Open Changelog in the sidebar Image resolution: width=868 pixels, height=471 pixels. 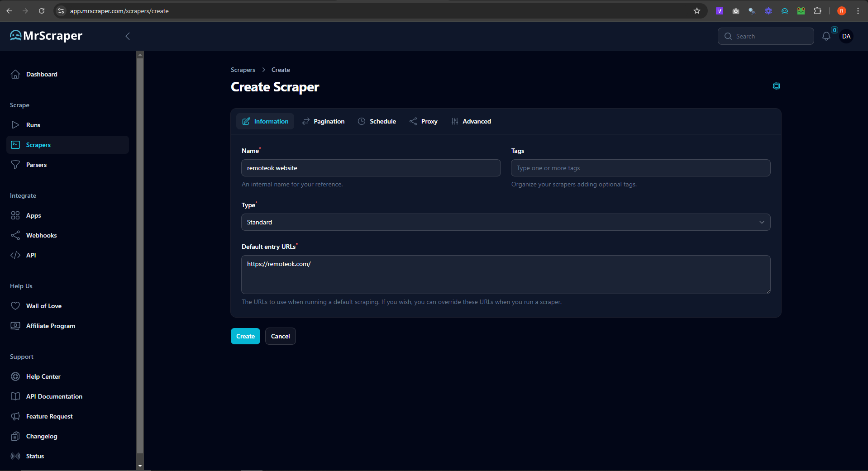[x=68, y=436]
